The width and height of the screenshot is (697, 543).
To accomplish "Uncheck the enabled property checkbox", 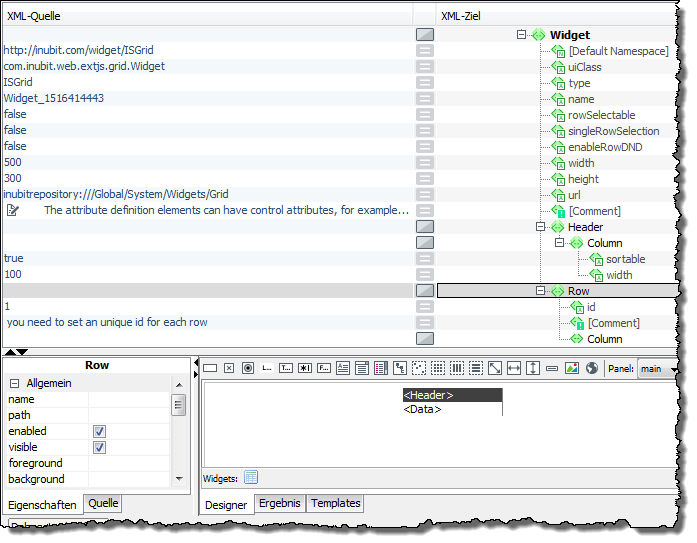I will coord(99,431).
